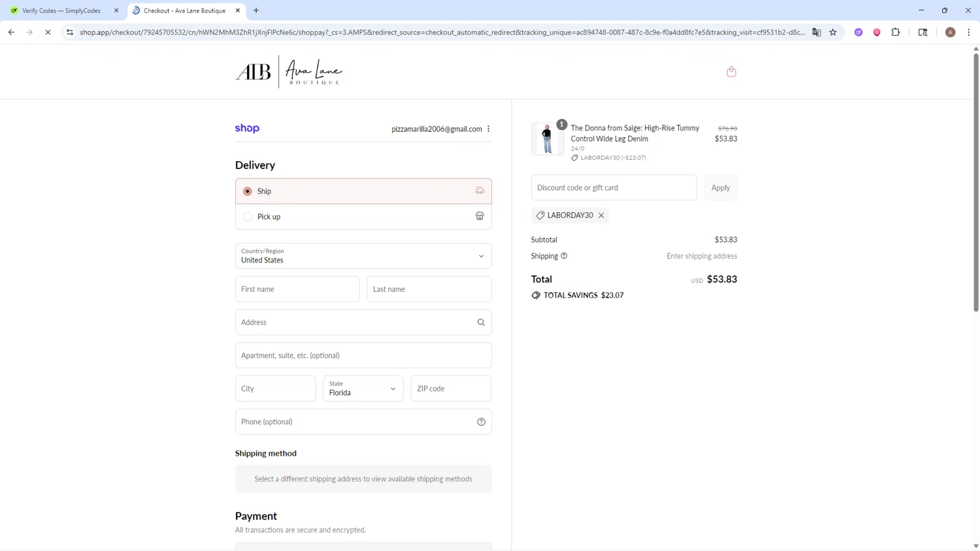Select the Pick up delivery option
980x551 pixels.
[x=363, y=217]
